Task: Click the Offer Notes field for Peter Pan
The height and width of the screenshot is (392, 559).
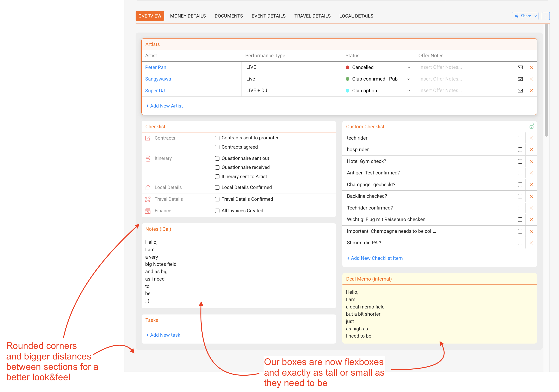Action: (465, 67)
